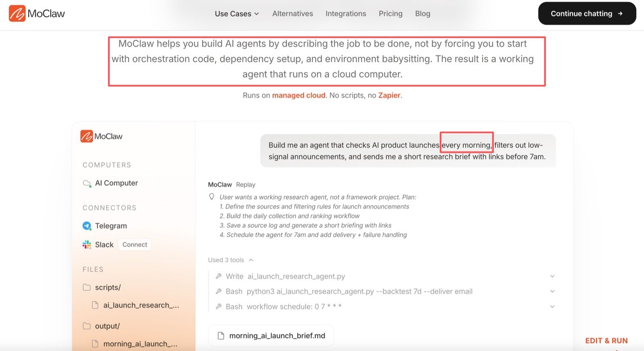Click the Replay link next to MoClaw
Viewport: 644px width, 351px height.
click(x=246, y=185)
